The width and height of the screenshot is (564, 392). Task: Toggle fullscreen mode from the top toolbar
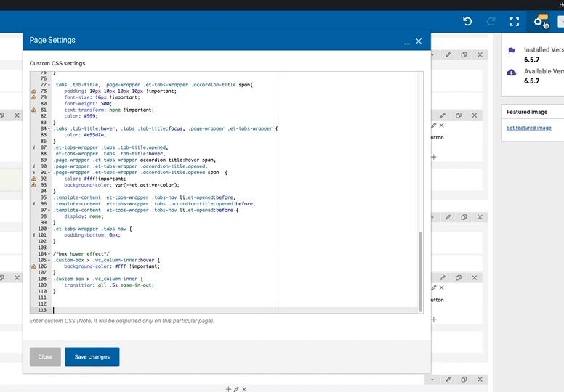point(515,22)
